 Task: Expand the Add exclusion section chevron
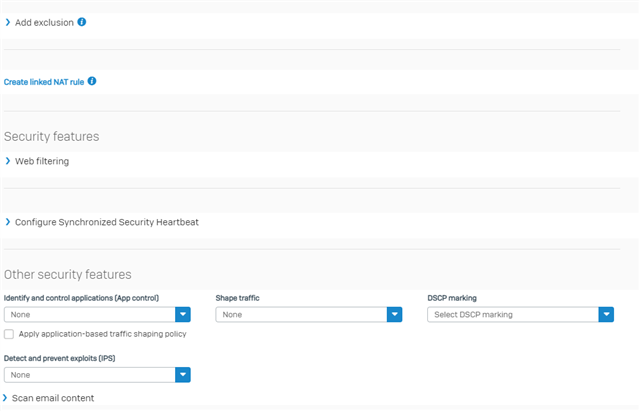[8, 22]
